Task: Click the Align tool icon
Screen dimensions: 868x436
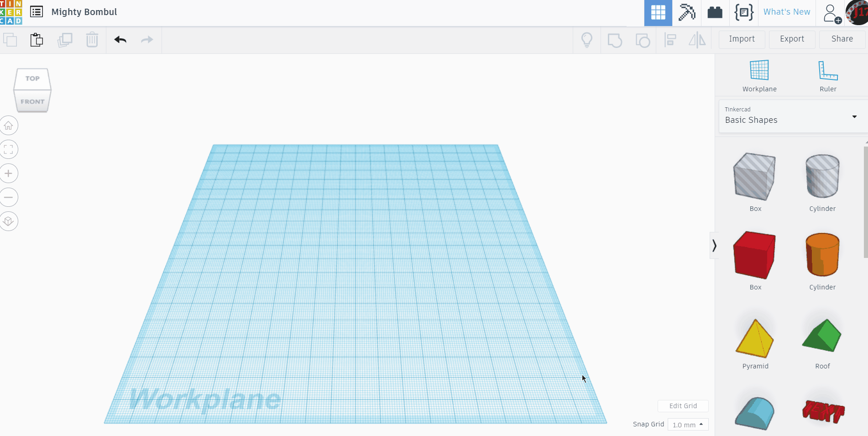Action: [670, 40]
